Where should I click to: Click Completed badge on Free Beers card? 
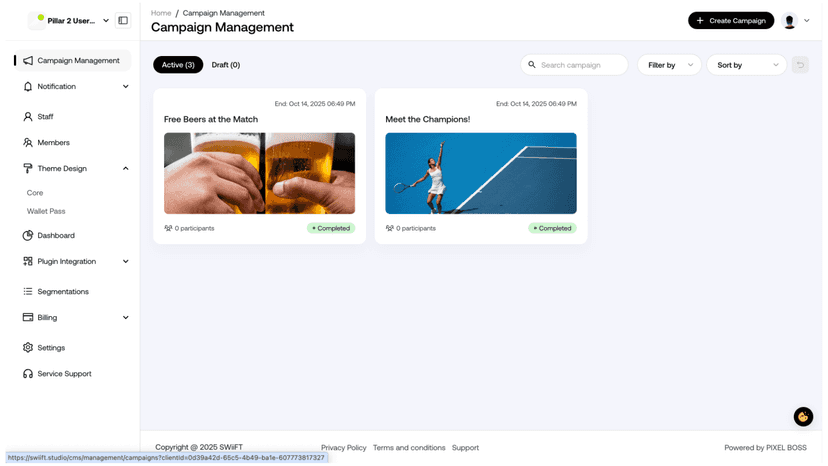(x=331, y=229)
